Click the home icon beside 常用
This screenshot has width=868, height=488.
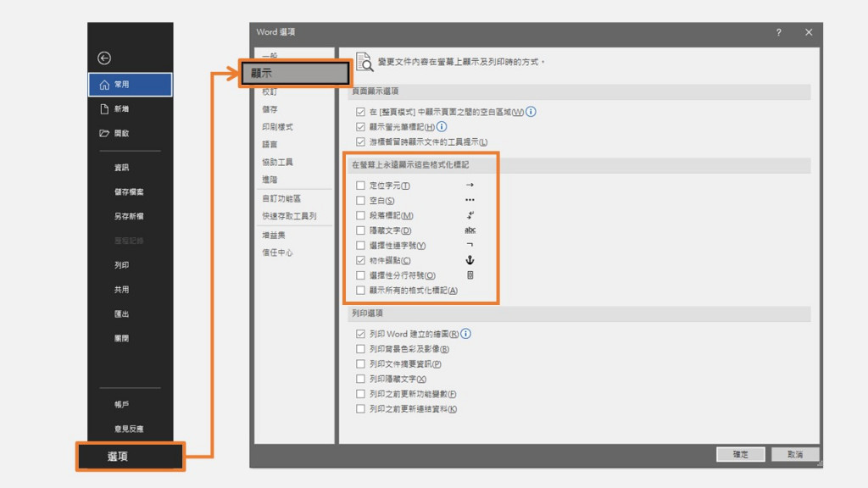tap(104, 85)
